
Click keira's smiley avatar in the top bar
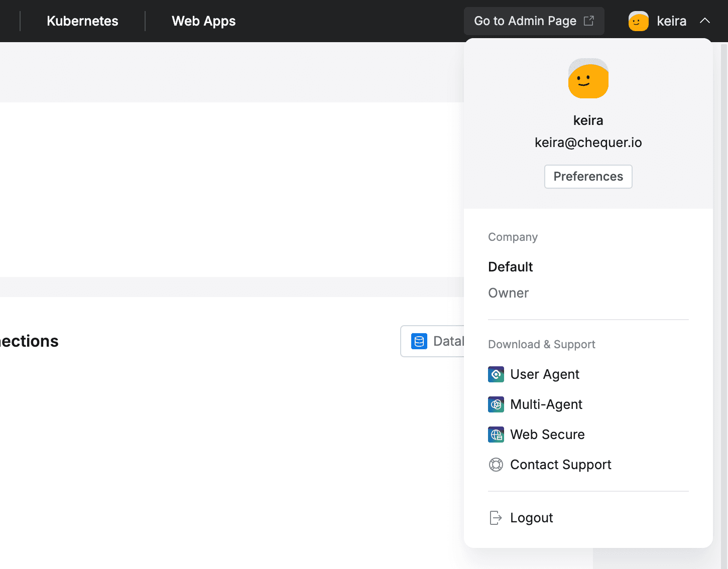click(638, 21)
